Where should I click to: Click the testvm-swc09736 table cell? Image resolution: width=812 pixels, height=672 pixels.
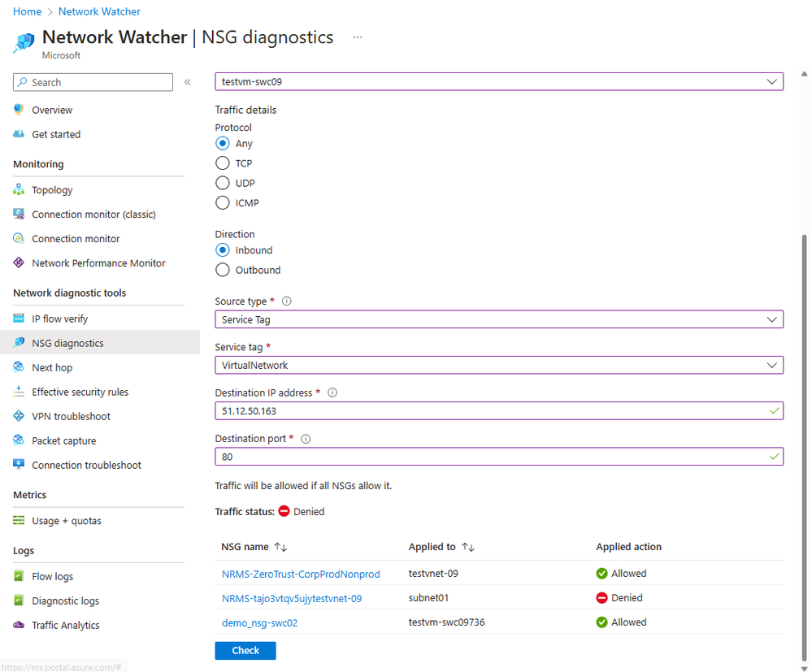[x=447, y=622]
